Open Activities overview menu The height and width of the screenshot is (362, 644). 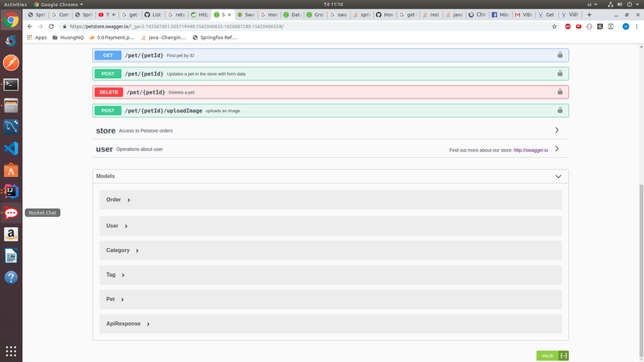coord(15,4)
